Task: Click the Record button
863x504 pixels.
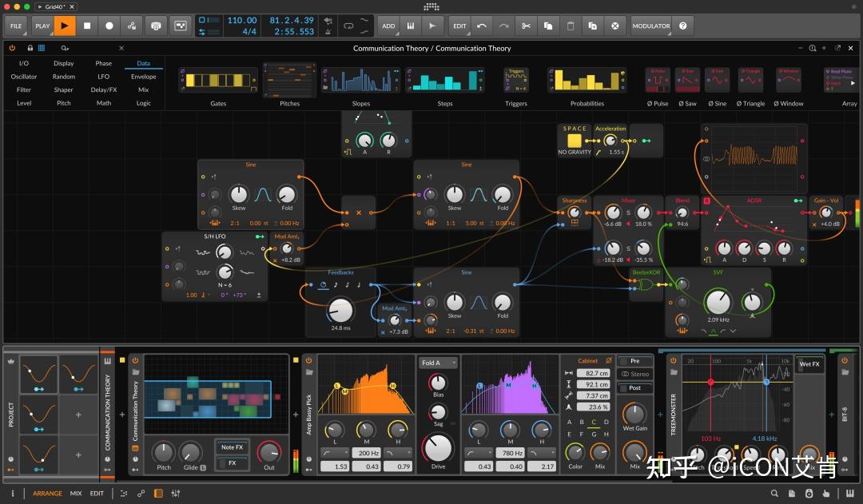Action: [x=109, y=26]
